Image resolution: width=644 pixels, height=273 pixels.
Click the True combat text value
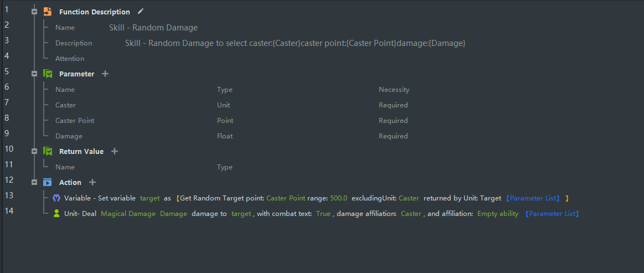[323, 214]
